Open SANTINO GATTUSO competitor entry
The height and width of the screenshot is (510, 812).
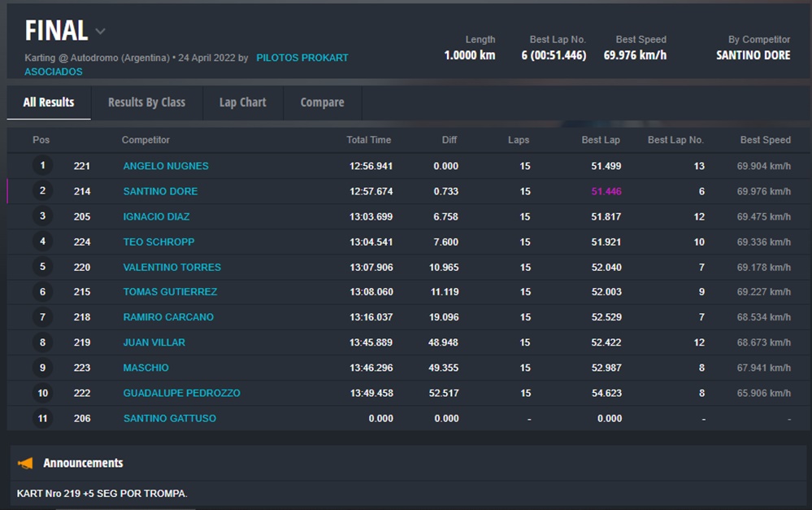point(169,418)
